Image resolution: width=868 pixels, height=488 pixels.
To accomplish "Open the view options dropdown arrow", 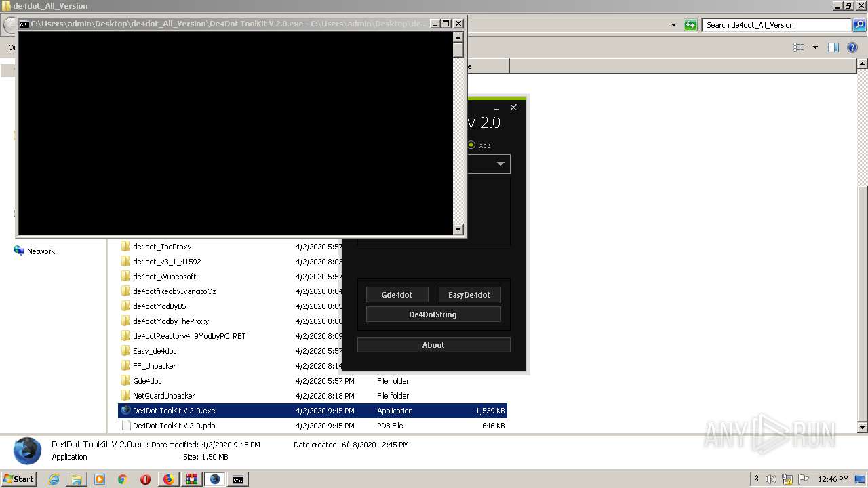I will (815, 47).
